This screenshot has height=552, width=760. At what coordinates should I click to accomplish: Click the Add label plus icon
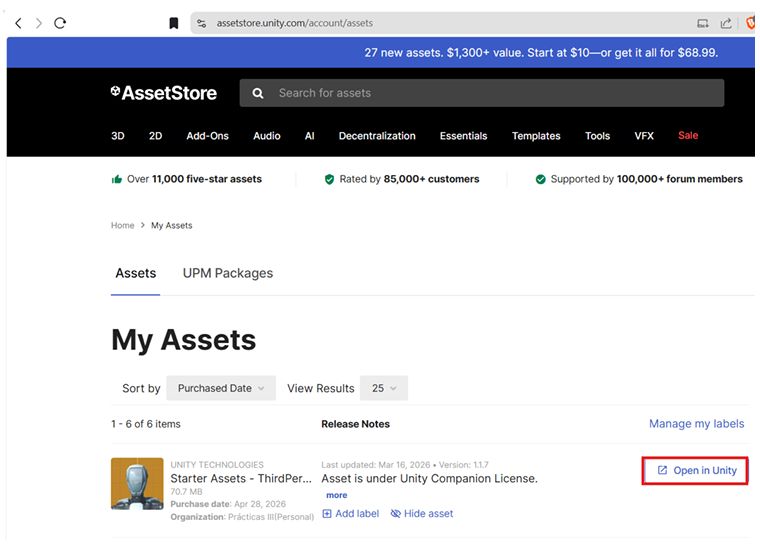click(x=327, y=514)
